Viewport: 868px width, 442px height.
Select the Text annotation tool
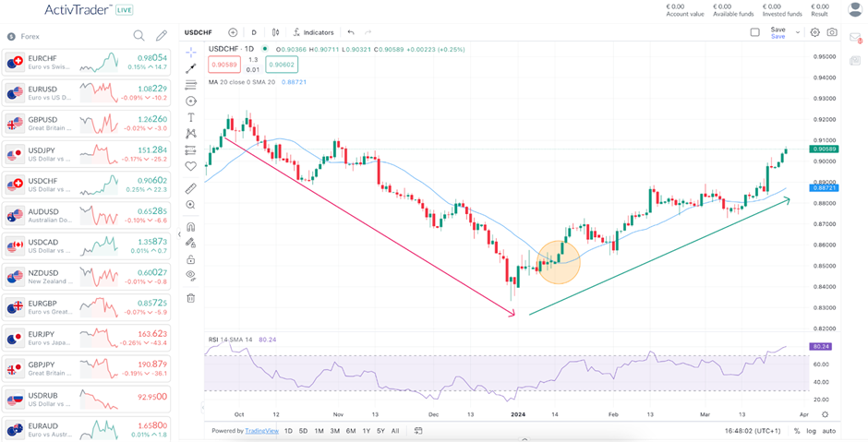191,117
